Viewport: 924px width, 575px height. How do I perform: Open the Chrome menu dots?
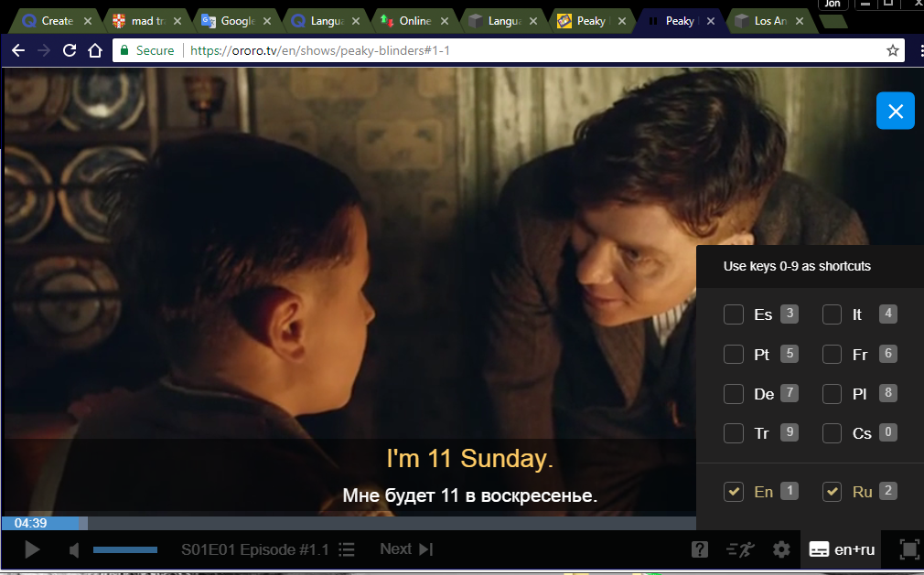[921, 50]
